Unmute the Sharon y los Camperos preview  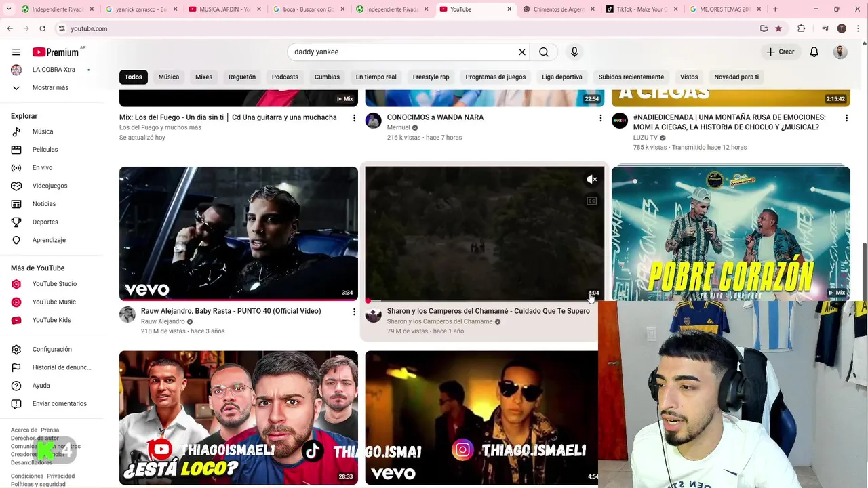point(592,180)
